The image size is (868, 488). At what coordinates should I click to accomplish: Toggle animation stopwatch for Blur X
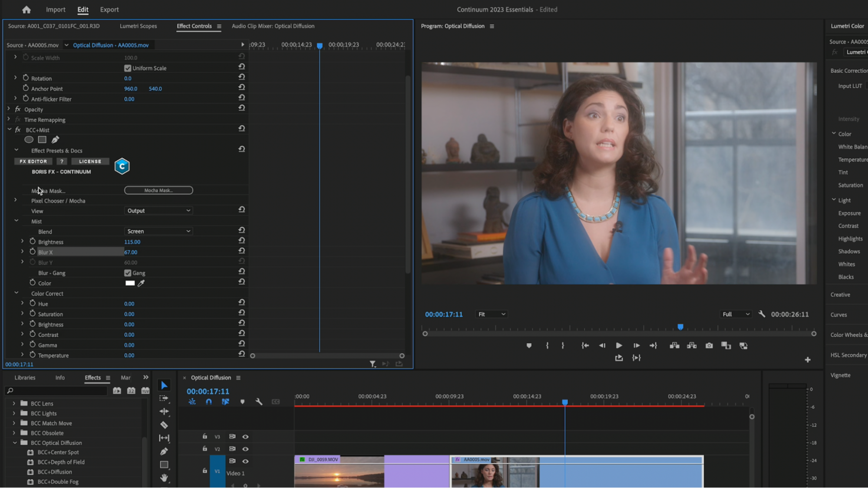tap(33, 252)
